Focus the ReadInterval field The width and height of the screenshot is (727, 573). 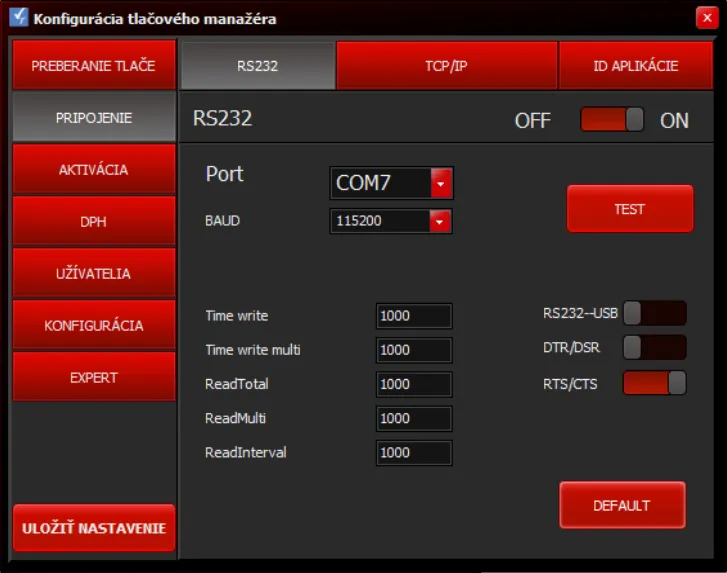(x=414, y=453)
